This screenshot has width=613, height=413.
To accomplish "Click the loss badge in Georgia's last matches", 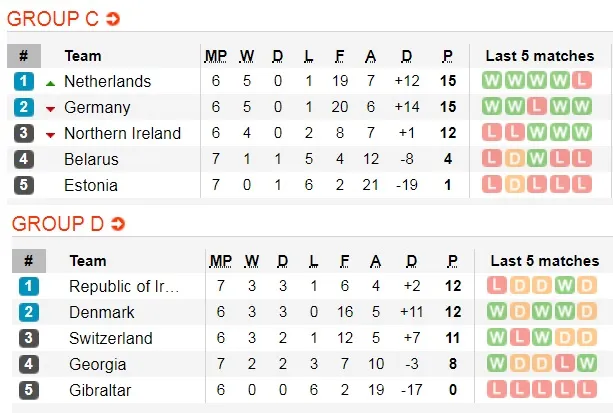I will [x=563, y=365].
